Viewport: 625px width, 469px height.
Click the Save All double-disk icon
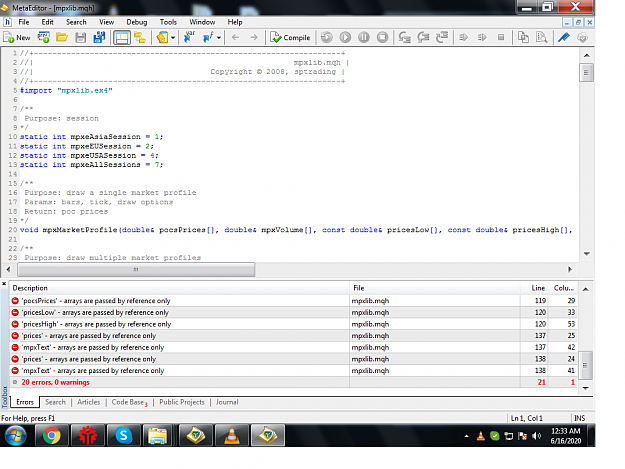(99, 37)
